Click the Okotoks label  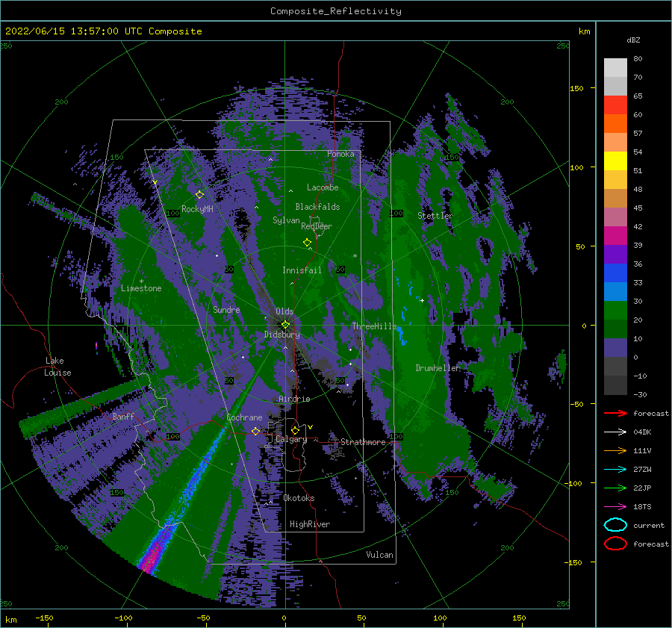pos(299,498)
